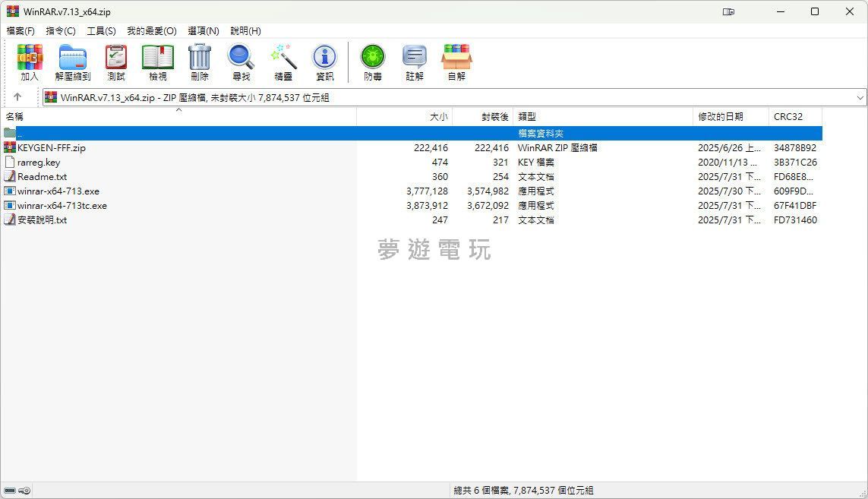Image resolution: width=868 pixels, height=499 pixels.
Task: Run the 測試 (Test) archive tool
Action: (116, 62)
